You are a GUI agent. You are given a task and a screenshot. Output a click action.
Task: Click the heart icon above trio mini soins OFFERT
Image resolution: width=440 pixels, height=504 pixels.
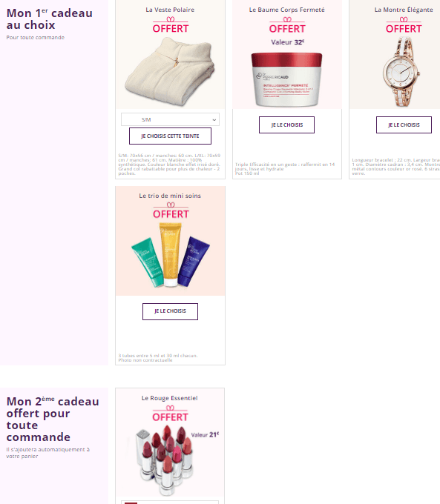[x=171, y=205]
